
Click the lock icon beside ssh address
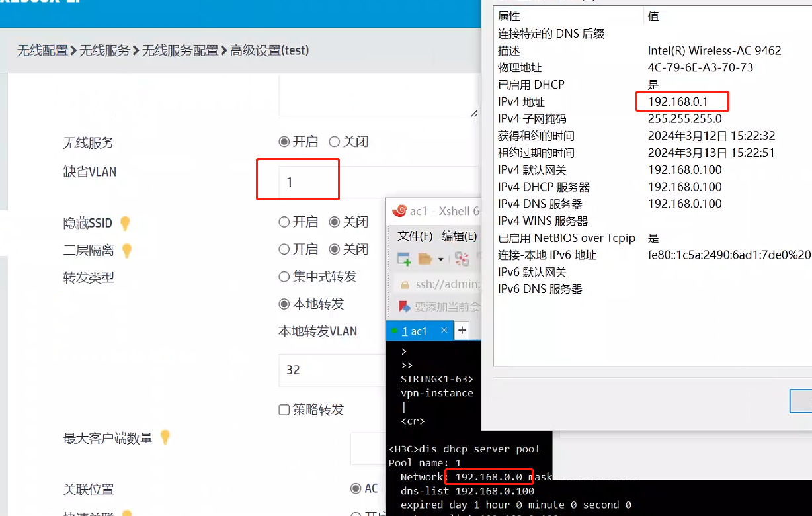click(x=404, y=284)
